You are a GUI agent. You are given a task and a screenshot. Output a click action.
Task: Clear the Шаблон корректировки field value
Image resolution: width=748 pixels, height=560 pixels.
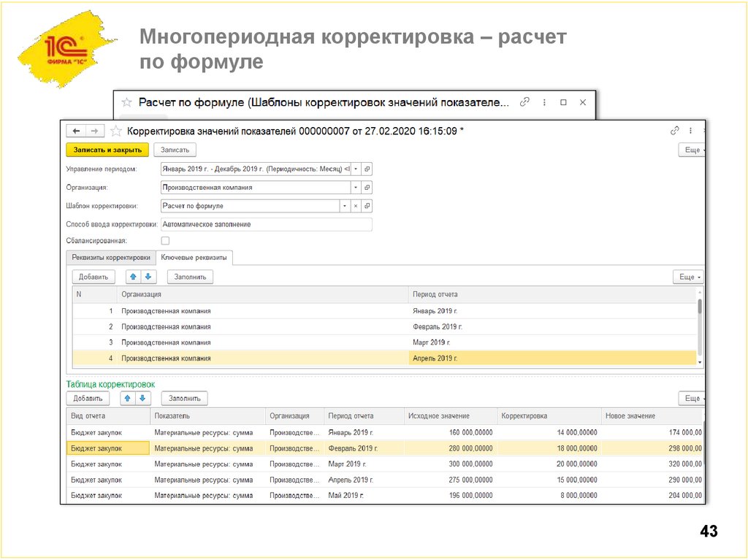tap(354, 206)
